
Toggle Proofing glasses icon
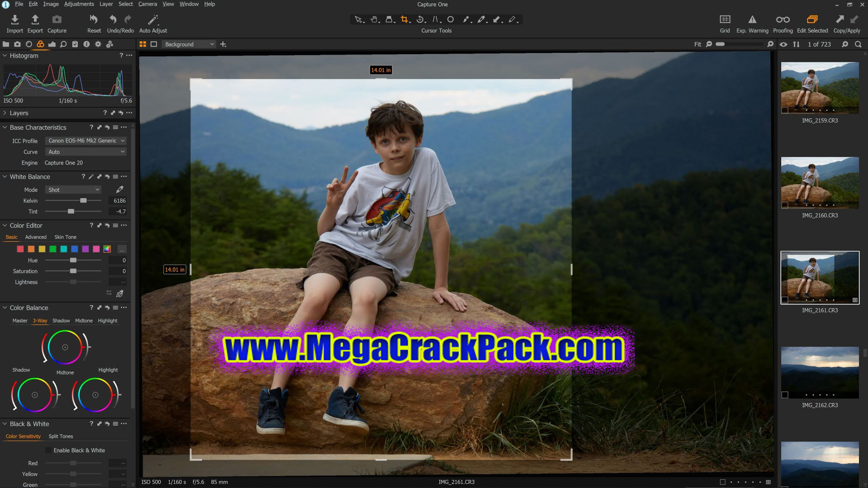coord(782,19)
